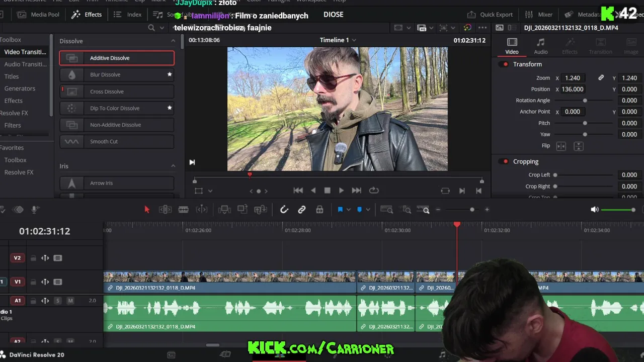Unfavorite Dip To Color Dissolve star

coord(170,108)
